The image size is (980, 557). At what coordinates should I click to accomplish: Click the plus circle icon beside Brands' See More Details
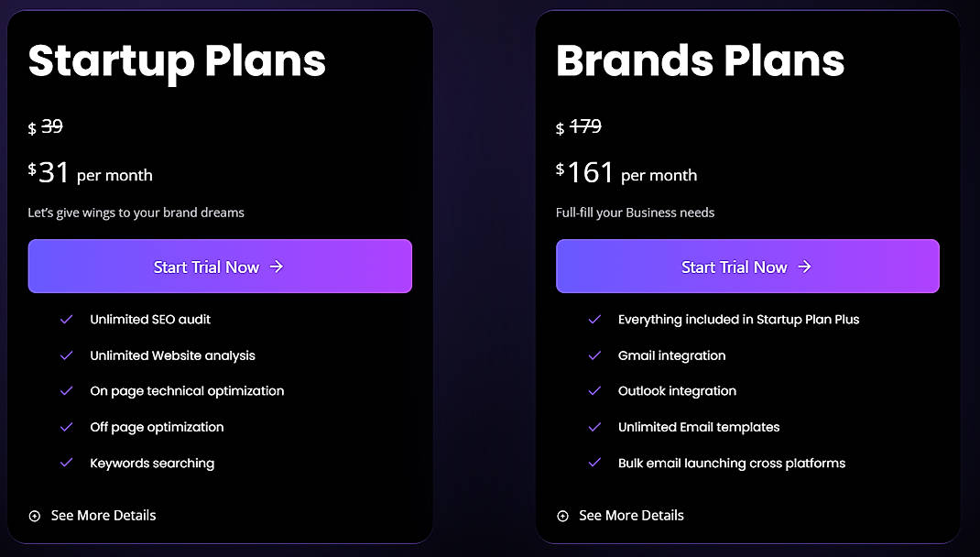562,516
